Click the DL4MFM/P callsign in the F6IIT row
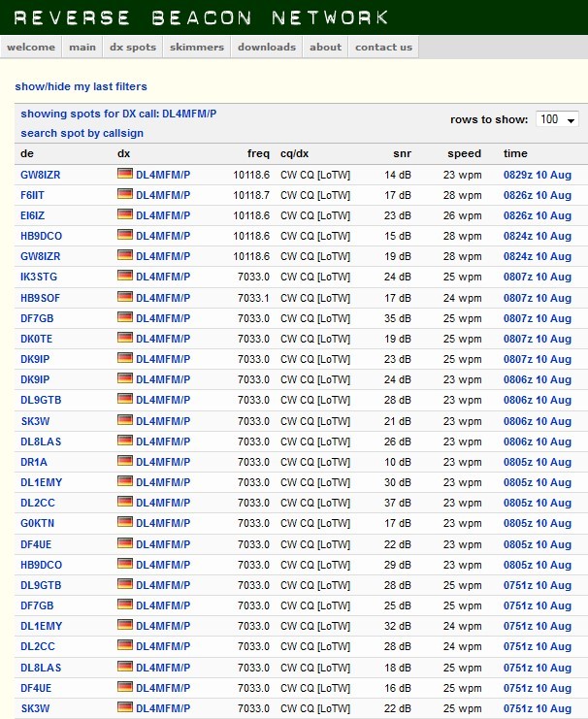 163,195
